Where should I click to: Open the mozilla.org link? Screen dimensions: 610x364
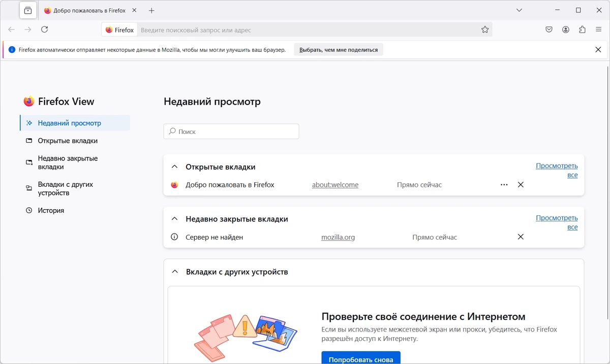tap(338, 237)
